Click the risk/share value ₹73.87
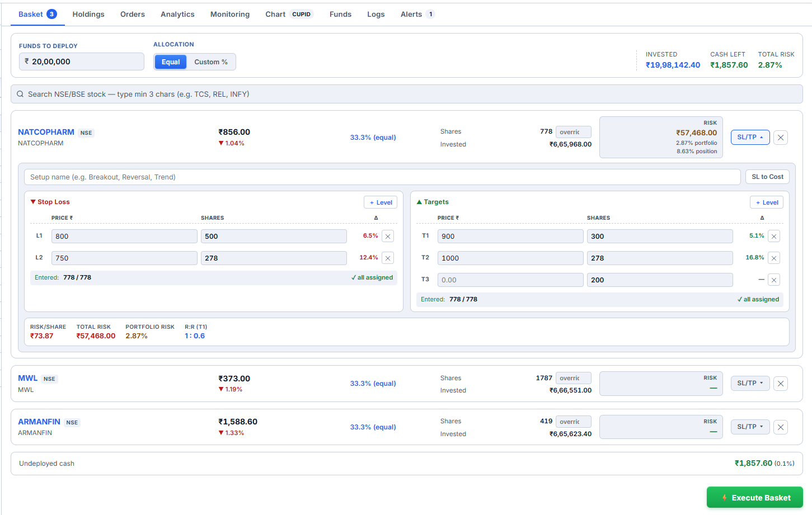812x515 pixels. point(42,336)
